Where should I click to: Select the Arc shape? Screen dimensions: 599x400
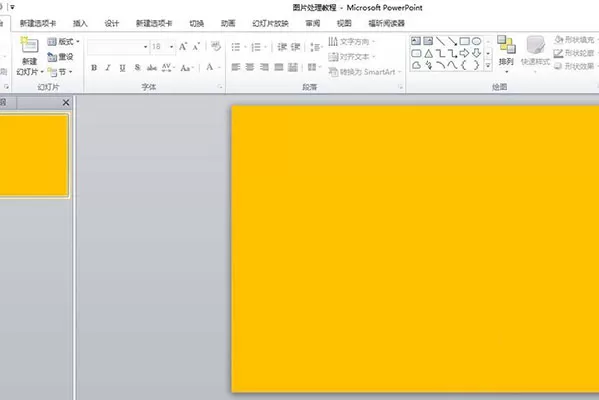pos(440,65)
